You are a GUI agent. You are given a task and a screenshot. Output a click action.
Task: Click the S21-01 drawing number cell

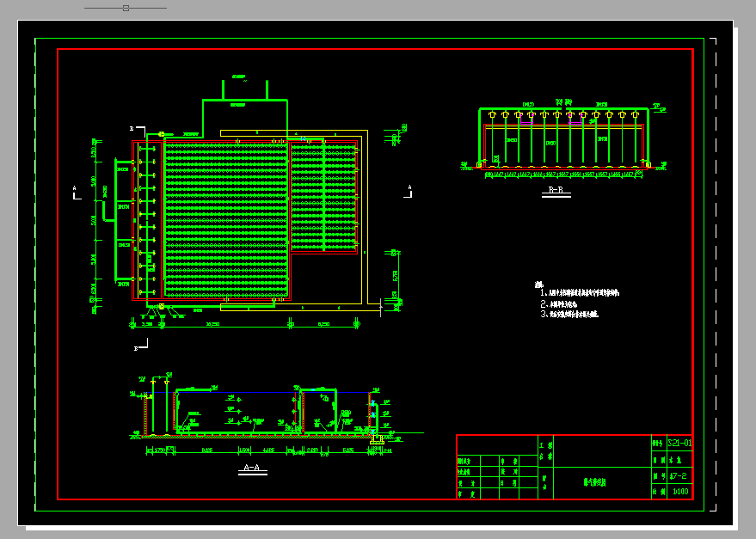(679, 443)
